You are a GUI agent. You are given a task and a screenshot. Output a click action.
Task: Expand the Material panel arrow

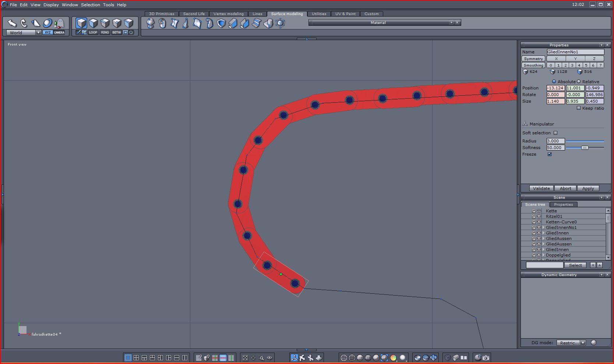[x=451, y=22]
